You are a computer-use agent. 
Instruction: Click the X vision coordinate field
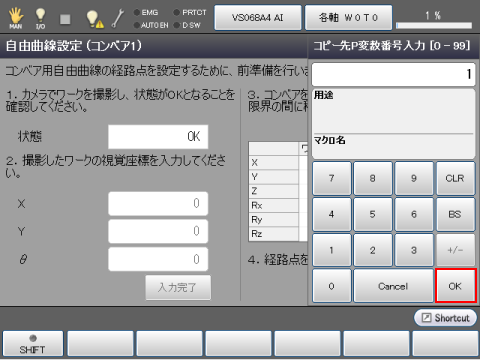coord(158,203)
